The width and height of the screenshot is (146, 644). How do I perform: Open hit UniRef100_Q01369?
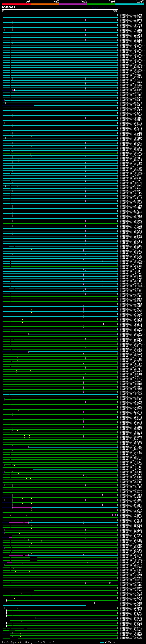131,251
